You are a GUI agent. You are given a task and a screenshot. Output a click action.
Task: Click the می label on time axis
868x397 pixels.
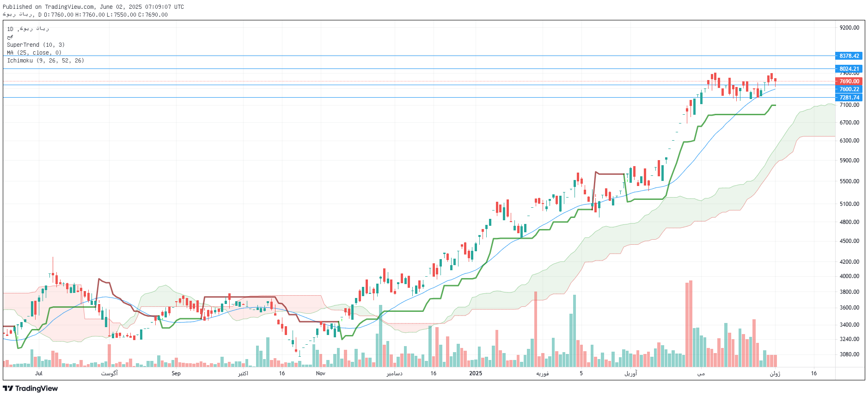click(x=701, y=373)
